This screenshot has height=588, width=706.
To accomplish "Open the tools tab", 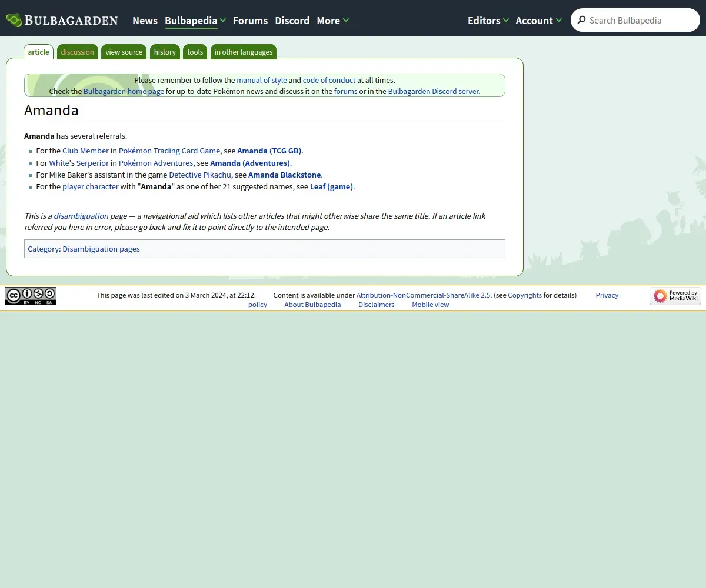I will [195, 52].
